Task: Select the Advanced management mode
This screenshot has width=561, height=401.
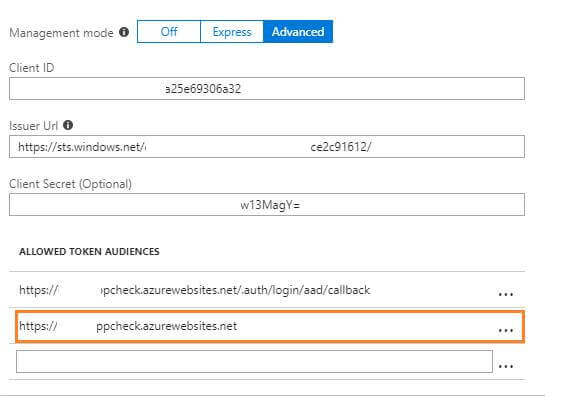Action: tap(298, 32)
